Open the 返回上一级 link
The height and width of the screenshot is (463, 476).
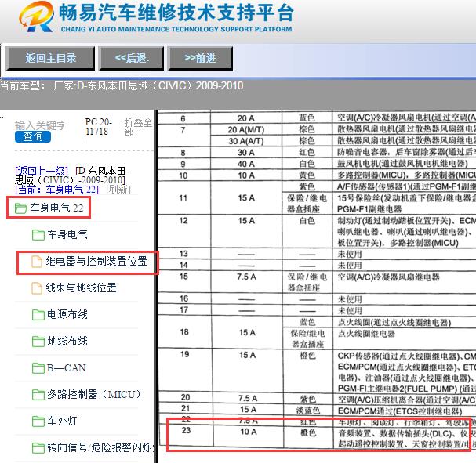42,171
